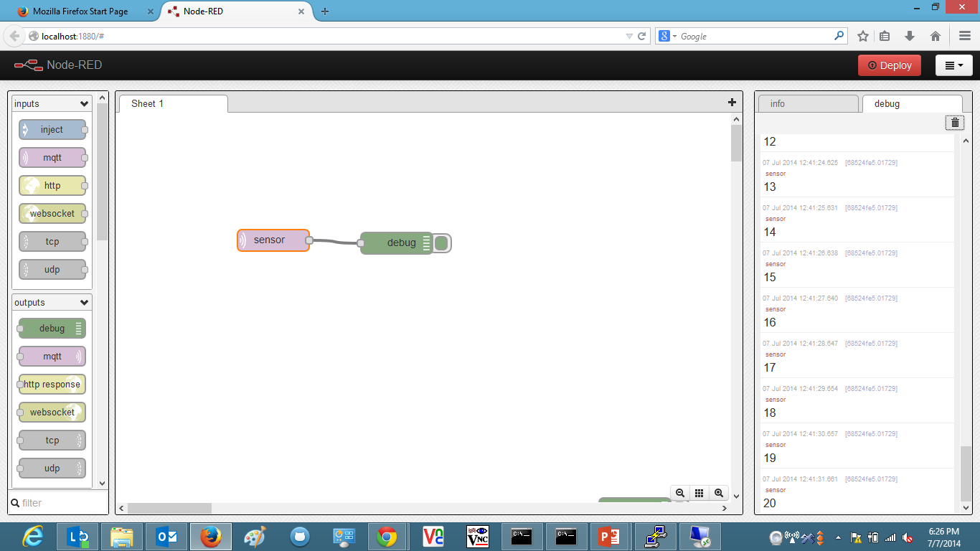Open Firefox downloads panel
This screenshot has width=980, height=551.
tap(910, 36)
